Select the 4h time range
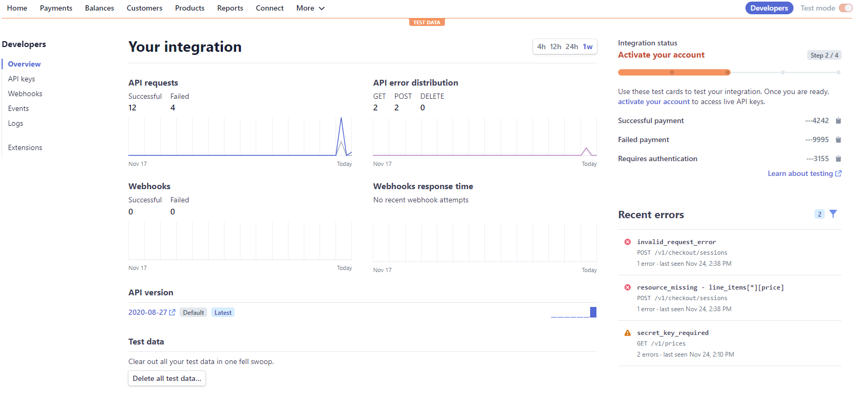 pos(542,47)
